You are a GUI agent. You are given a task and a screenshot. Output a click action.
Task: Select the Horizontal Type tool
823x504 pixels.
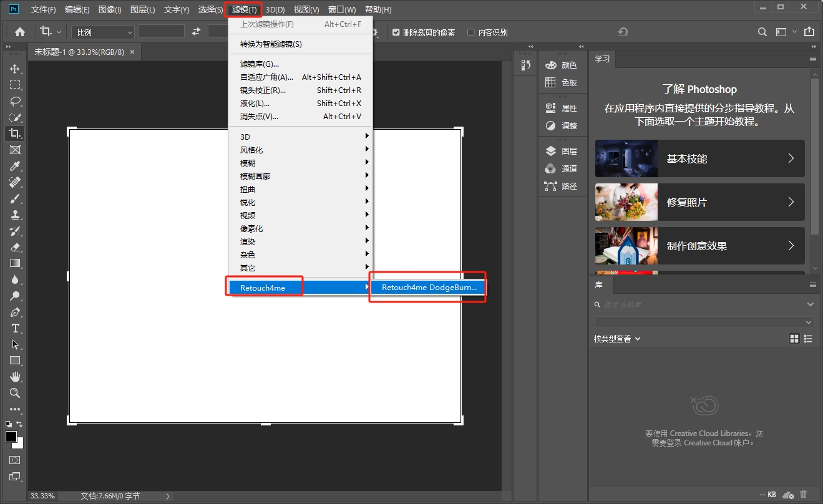[x=15, y=328]
